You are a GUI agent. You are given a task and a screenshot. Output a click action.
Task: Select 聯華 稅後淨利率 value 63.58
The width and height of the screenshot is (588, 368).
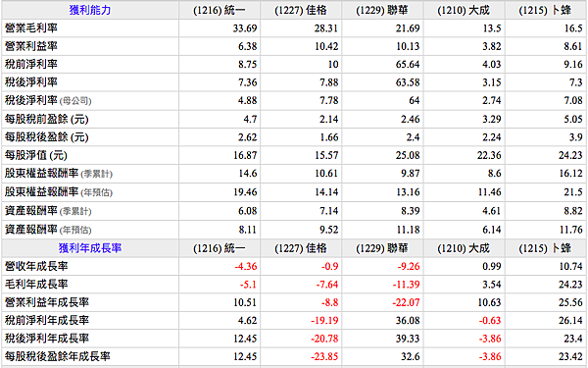point(408,82)
